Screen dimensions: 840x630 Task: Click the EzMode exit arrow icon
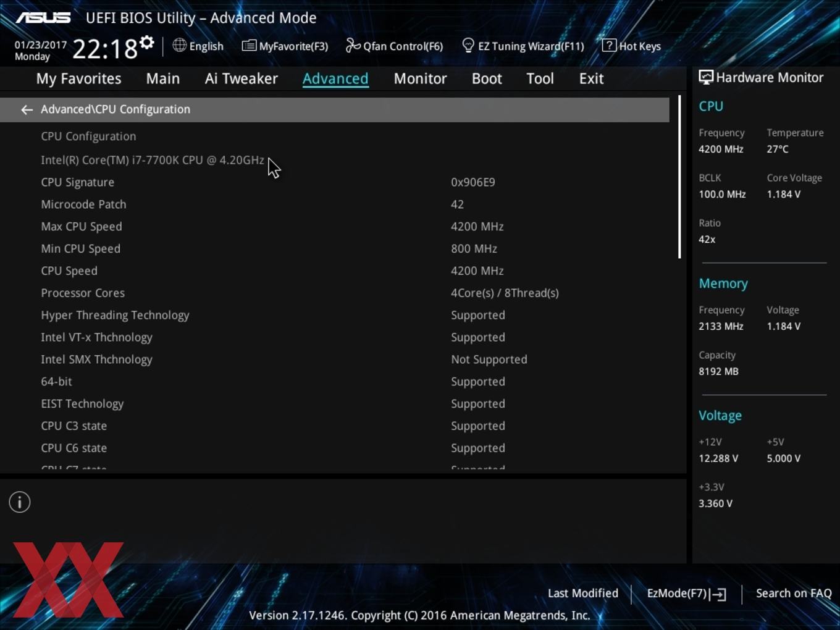(718, 594)
